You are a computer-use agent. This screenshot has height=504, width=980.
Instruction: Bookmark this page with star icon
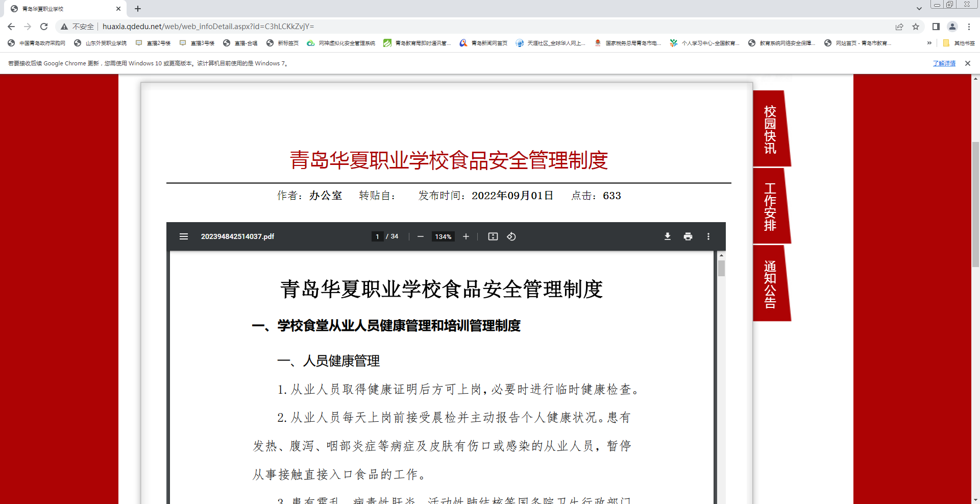pos(916,27)
